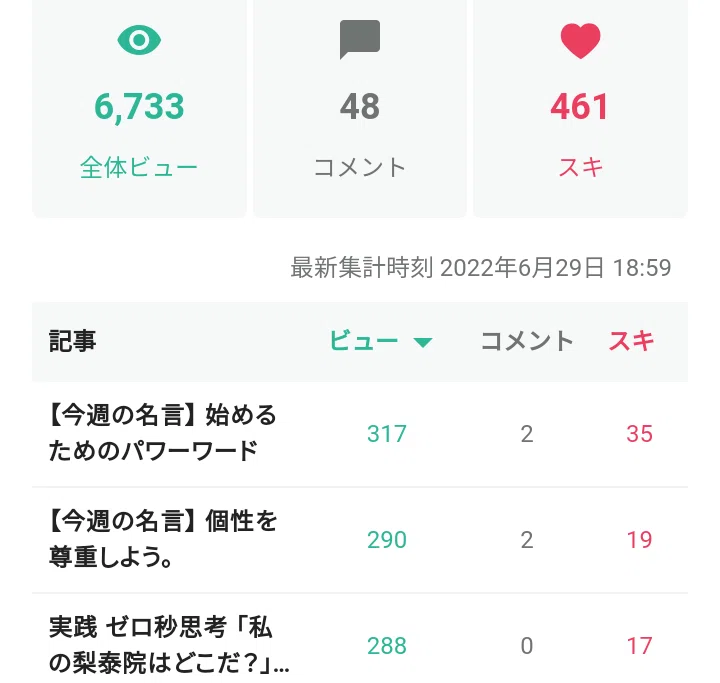Click the red heart likes icon

click(x=580, y=41)
